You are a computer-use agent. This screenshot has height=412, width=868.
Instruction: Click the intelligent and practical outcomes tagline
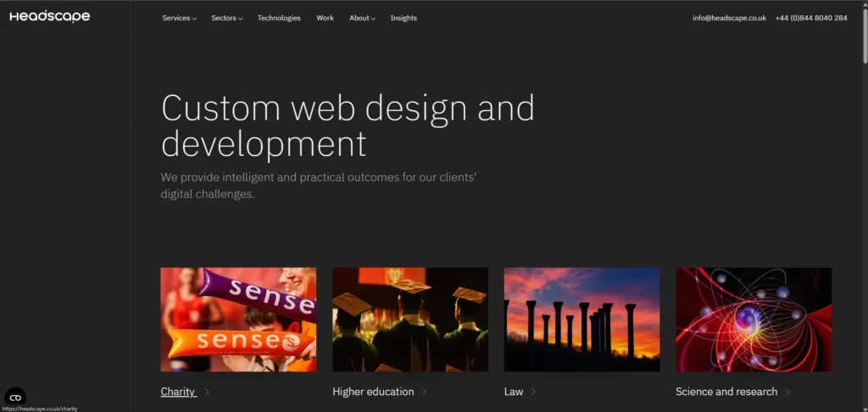319,186
